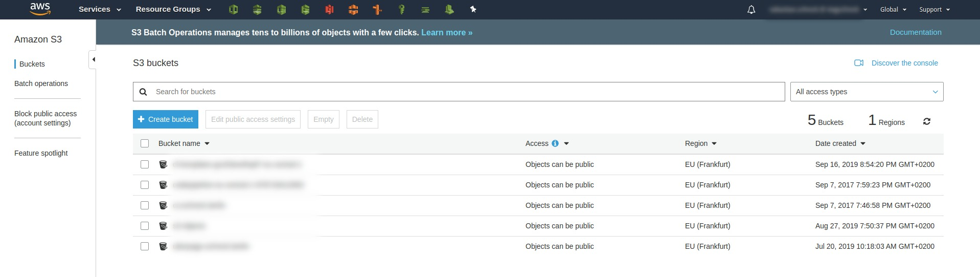980x277 pixels.
Task: Click 'Objects can be public' in Jul 20 row
Action: (x=560, y=246)
